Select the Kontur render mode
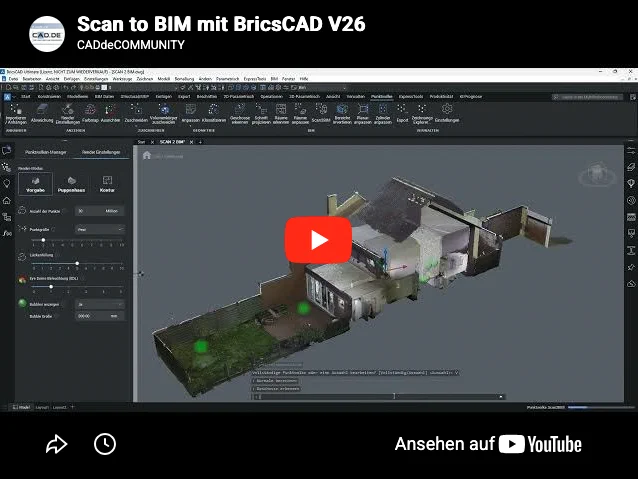The image size is (638, 479). (107, 184)
